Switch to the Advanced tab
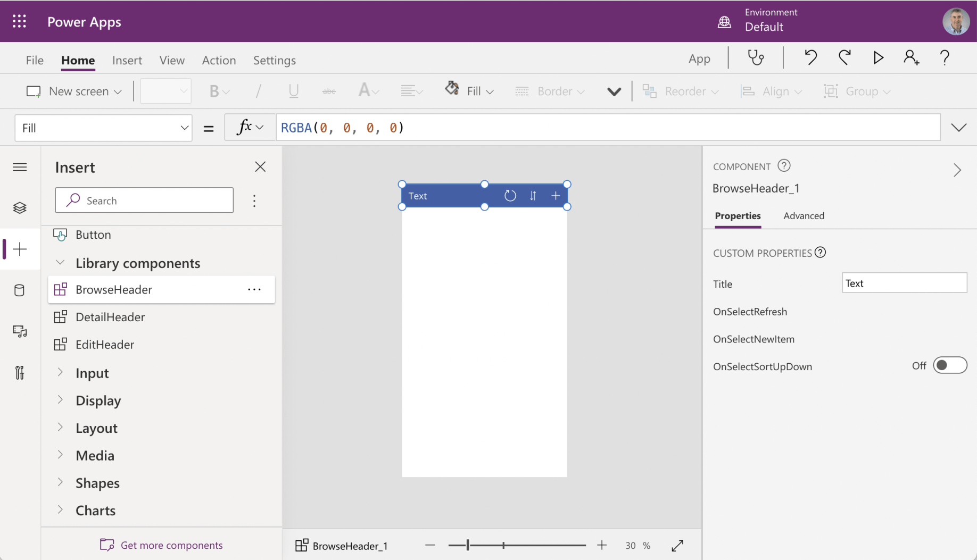Image resolution: width=977 pixels, height=560 pixels. (804, 216)
